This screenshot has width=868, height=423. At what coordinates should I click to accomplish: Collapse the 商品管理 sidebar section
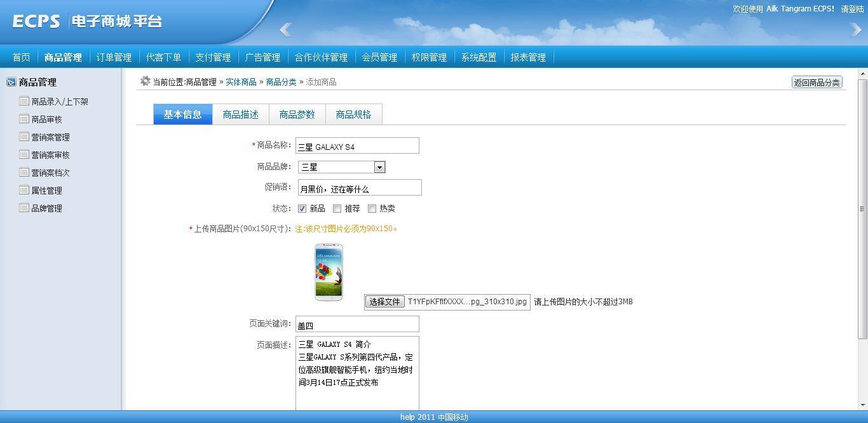tap(11, 82)
